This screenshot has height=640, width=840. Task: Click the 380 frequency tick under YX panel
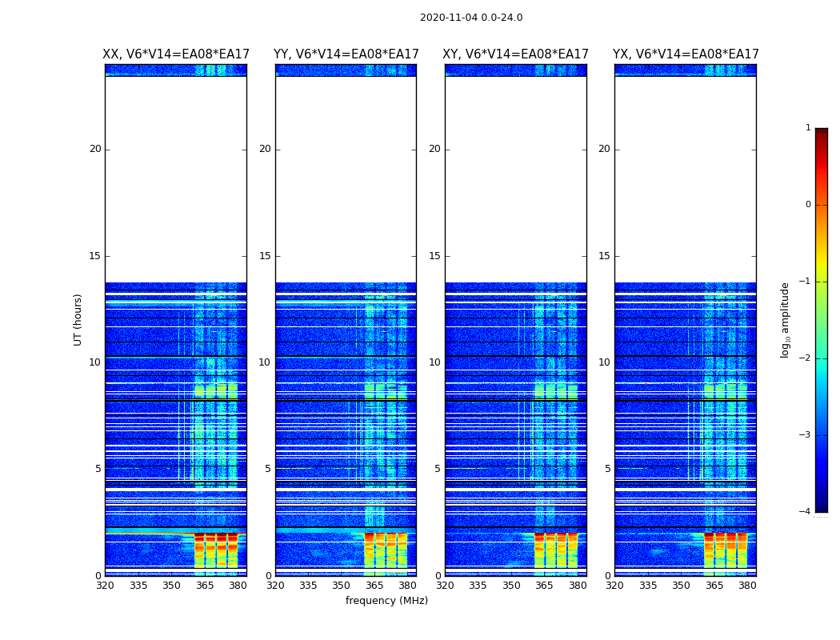[x=747, y=586]
